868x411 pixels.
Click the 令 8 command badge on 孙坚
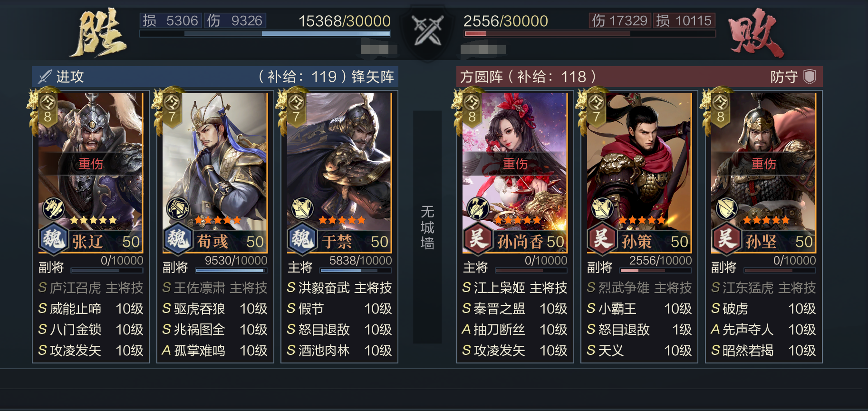tap(720, 109)
